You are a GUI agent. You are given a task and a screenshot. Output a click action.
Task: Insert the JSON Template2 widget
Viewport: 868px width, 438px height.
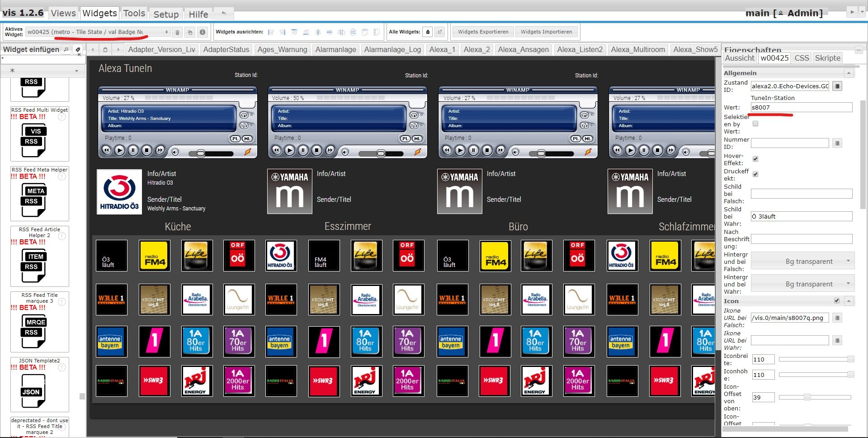[x=40, y=385]
